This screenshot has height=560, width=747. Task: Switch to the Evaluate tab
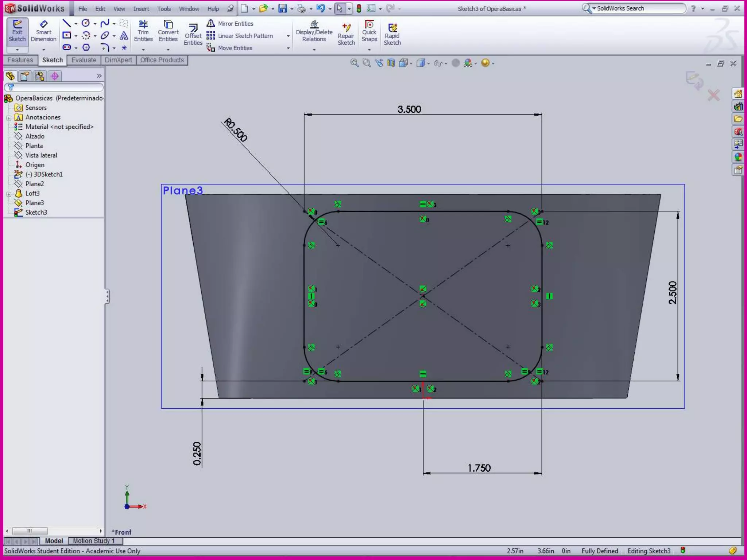point(84,60)
